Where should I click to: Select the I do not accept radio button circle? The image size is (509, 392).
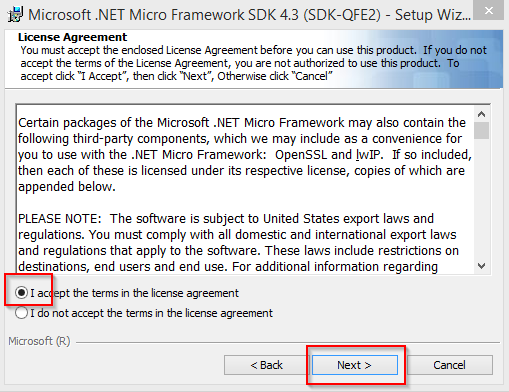(x=21, y=313)
